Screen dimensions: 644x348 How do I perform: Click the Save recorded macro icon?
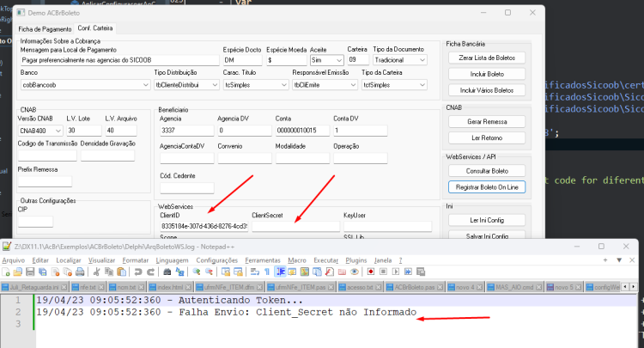click(x=421, y=272)
